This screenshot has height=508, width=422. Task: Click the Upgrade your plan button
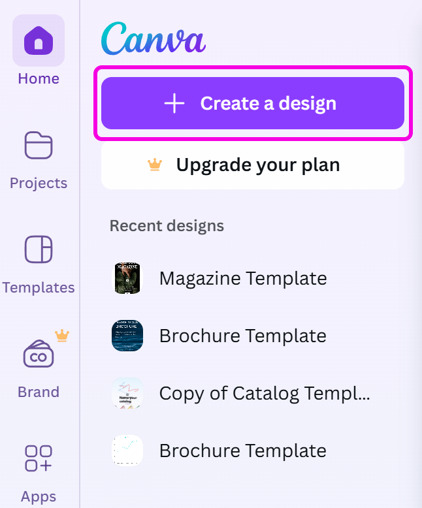253,165
